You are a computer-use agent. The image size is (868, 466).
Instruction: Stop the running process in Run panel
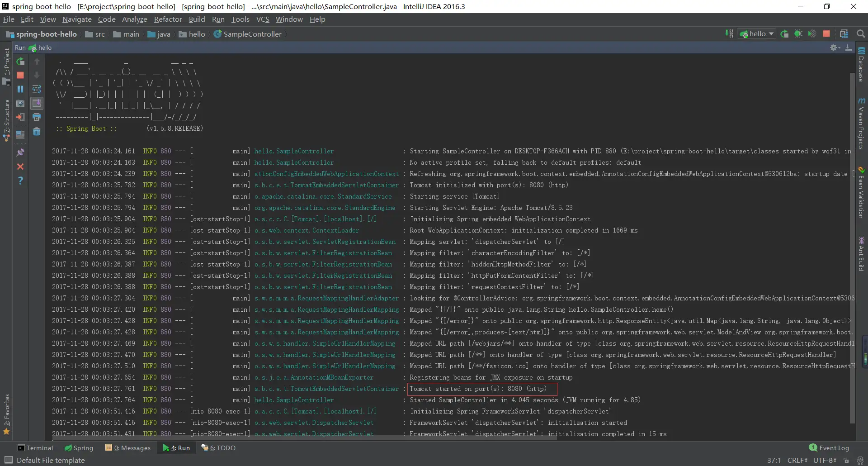click(20, 75)
